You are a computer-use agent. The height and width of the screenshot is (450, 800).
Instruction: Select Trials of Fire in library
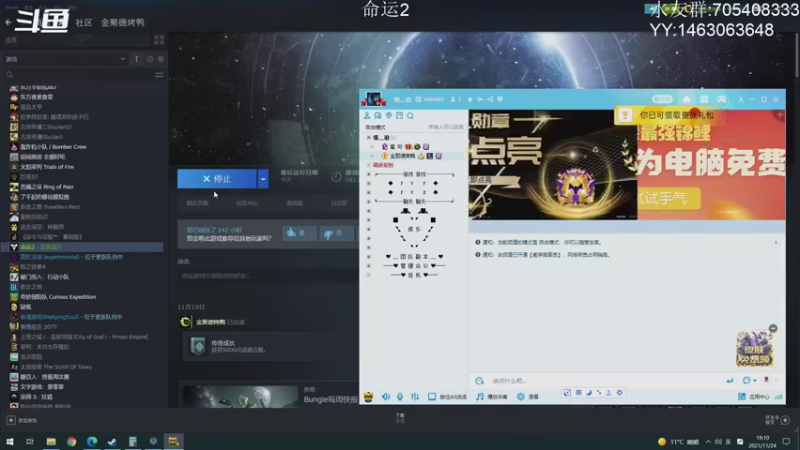click(x=47, y=167)
